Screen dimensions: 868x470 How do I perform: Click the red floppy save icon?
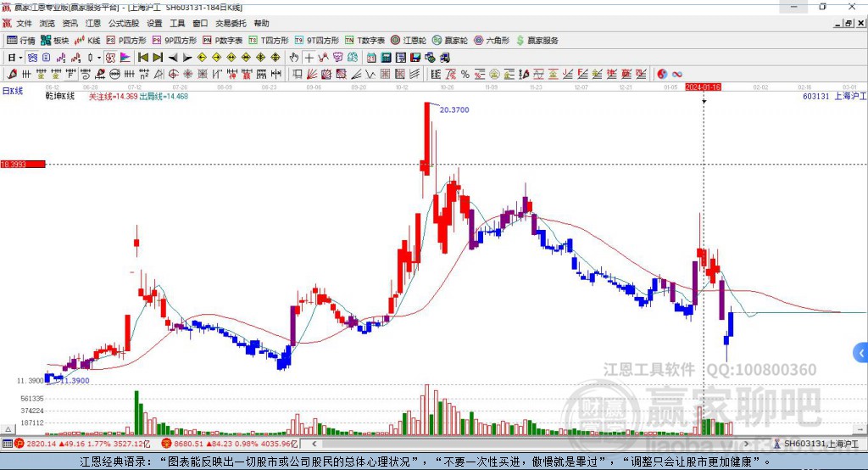(x=415, y=58)
